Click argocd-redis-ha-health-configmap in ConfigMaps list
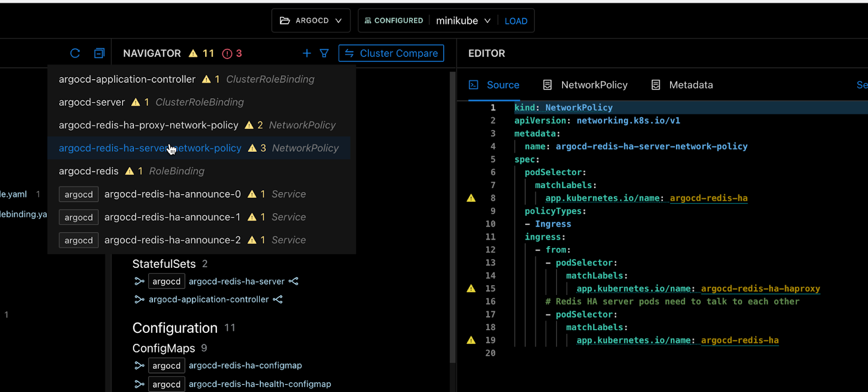The width and height of the screenshot is (868, 392). click(x=260, y=384)
